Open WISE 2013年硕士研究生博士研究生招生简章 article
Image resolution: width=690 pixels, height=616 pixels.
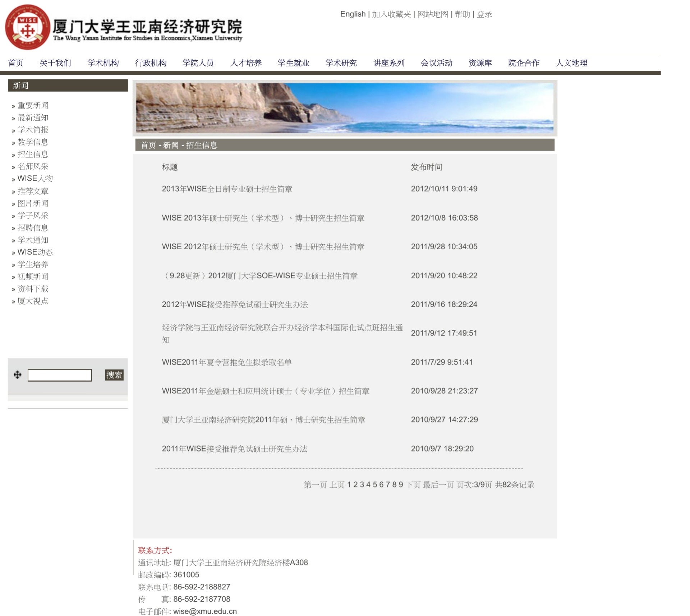click(263, 218)
